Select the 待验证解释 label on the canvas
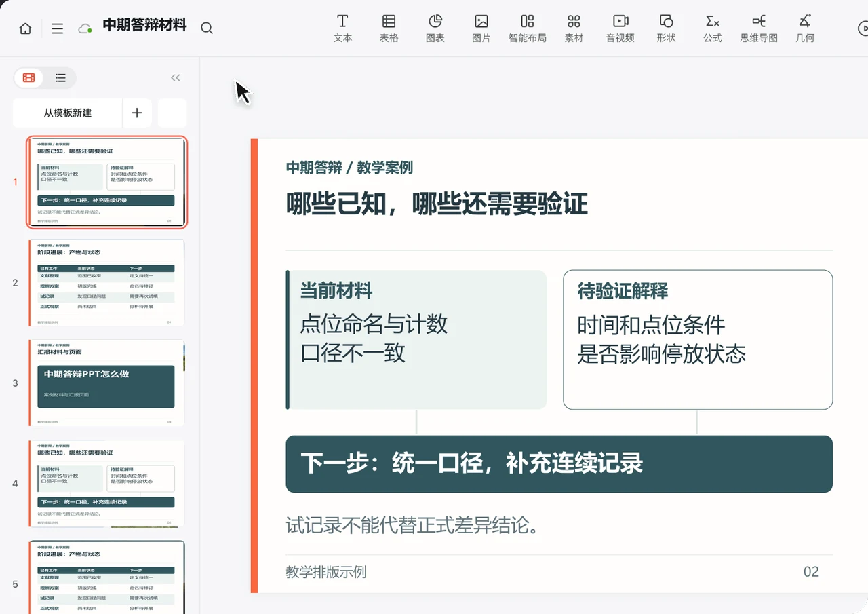The height and width of the screenshot is (614, 868). pyautogui.click(x=623, y=292)
